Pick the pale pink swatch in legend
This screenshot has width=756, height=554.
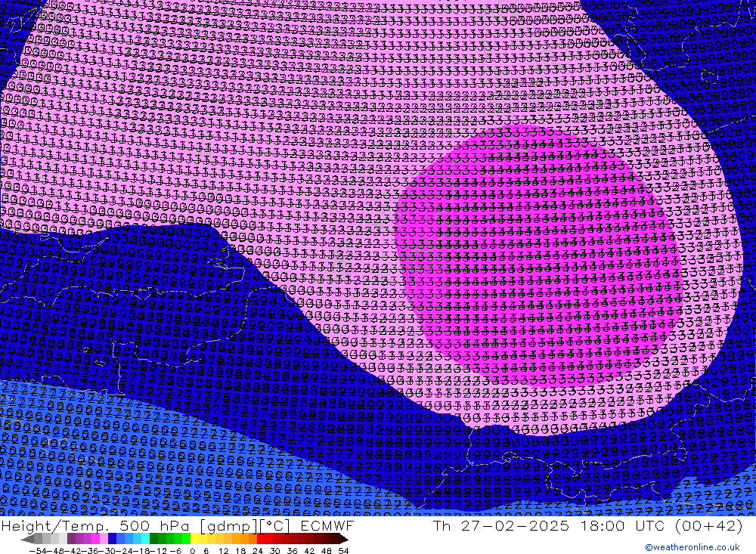pos(104,539)
